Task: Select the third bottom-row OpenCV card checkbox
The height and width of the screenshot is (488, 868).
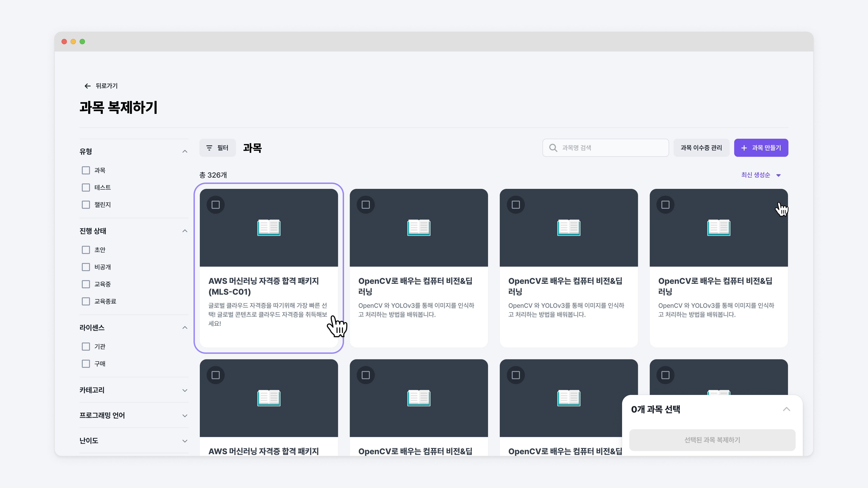Action: point(516,375)
